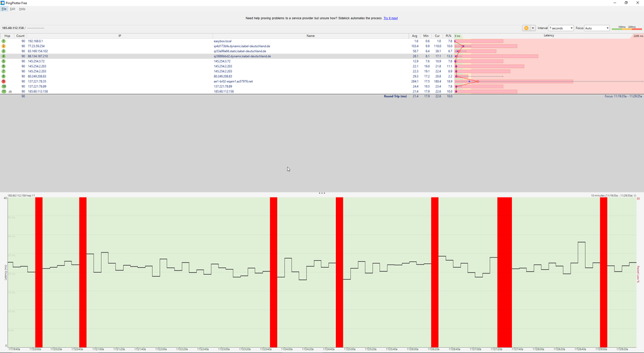This screenshot has width=644, height=353.
Task: Select IP 145.254.3.72 in the IP column
Action: 35,61
